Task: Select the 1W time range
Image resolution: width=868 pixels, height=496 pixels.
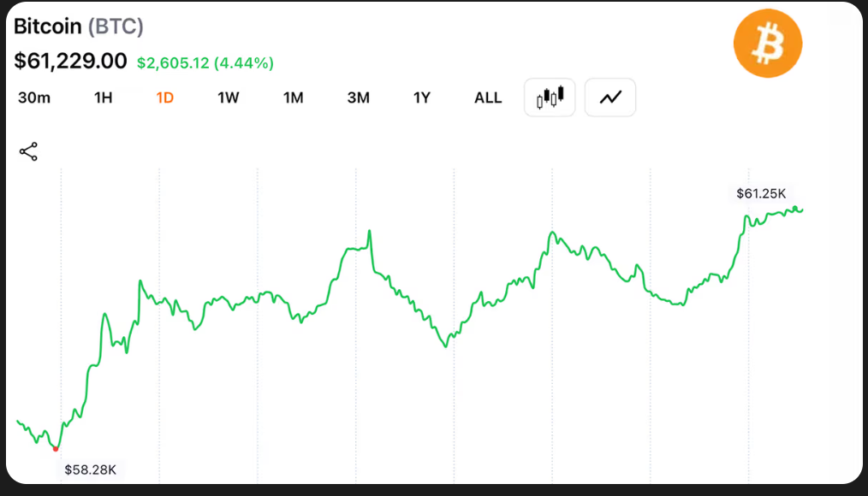Action: [228, 97]
